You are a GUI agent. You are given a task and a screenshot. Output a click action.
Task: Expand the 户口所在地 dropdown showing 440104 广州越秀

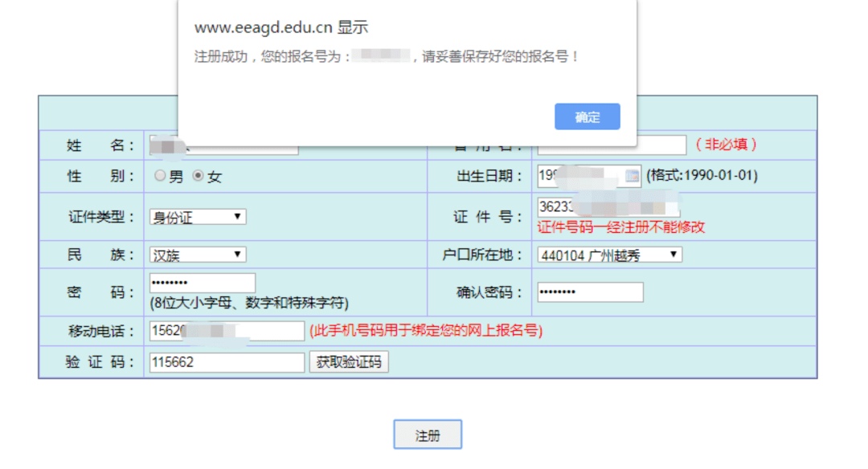610,255
